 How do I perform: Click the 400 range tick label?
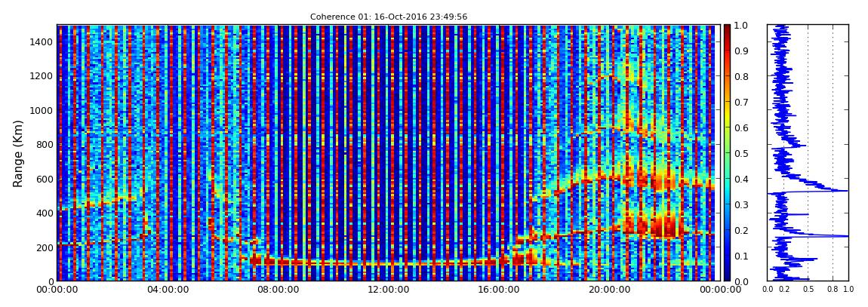pos(44,213)
